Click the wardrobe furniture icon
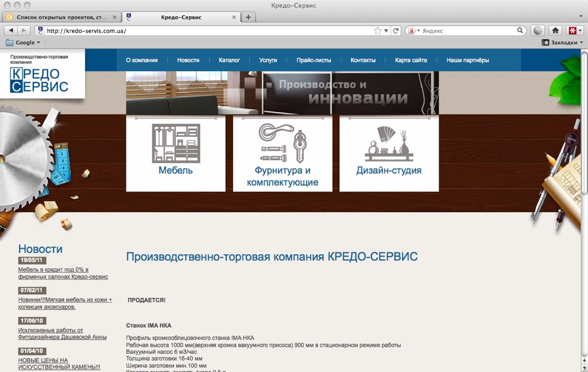 (176, 143)
